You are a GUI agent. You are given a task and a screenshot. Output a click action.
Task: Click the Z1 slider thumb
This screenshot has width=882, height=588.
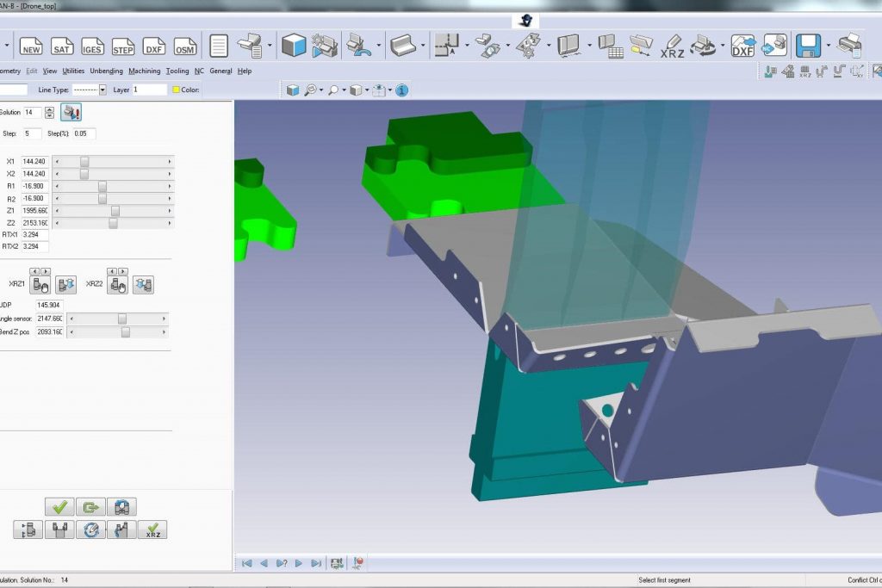click(115, 211)
